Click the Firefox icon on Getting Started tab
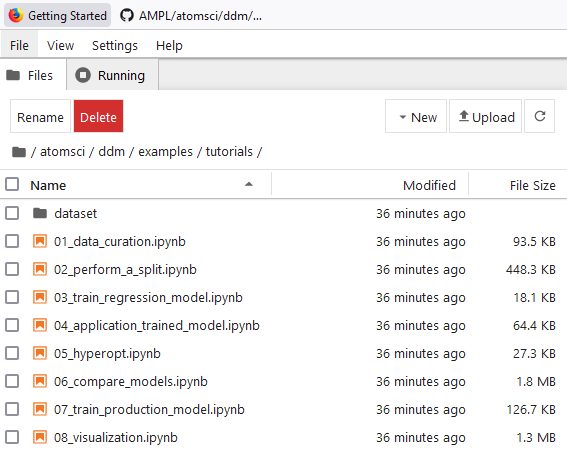 pyautogui.click(x=16, y=16)
